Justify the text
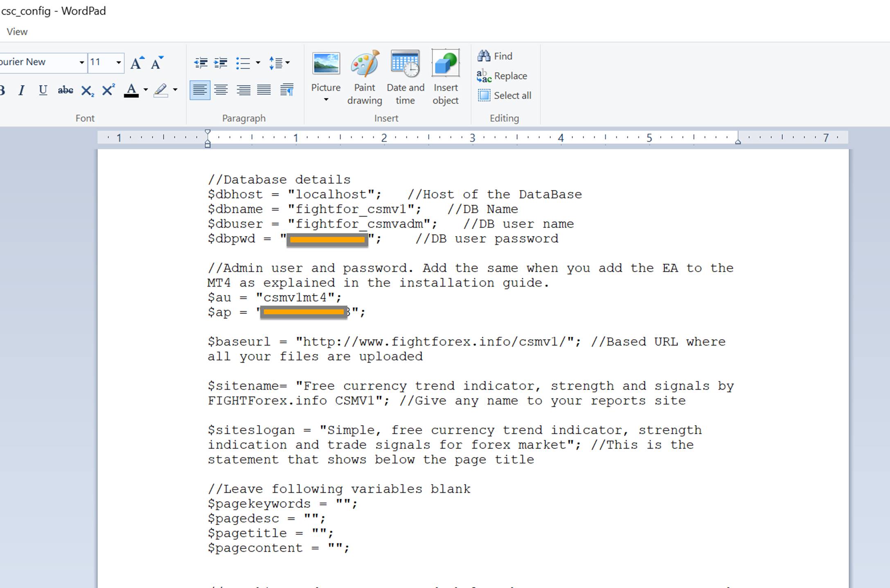 click(x=264, y=90)
